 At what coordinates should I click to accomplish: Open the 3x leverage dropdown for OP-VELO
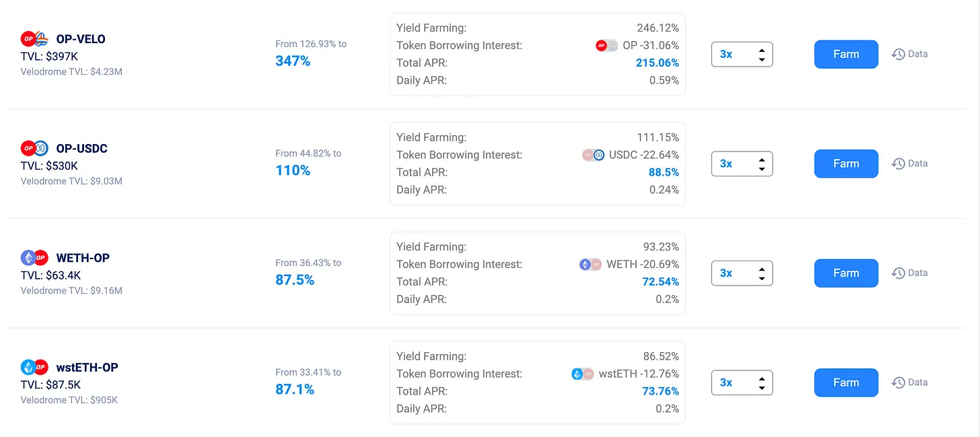[x=742, y=55]
